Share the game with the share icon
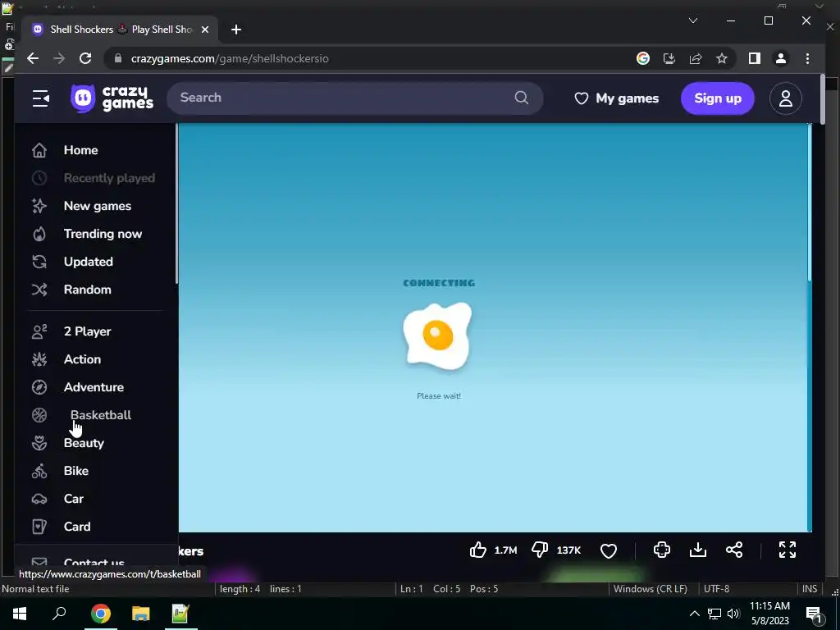Image resolution: width=840 pixels, height=630 pixels. 734,550
